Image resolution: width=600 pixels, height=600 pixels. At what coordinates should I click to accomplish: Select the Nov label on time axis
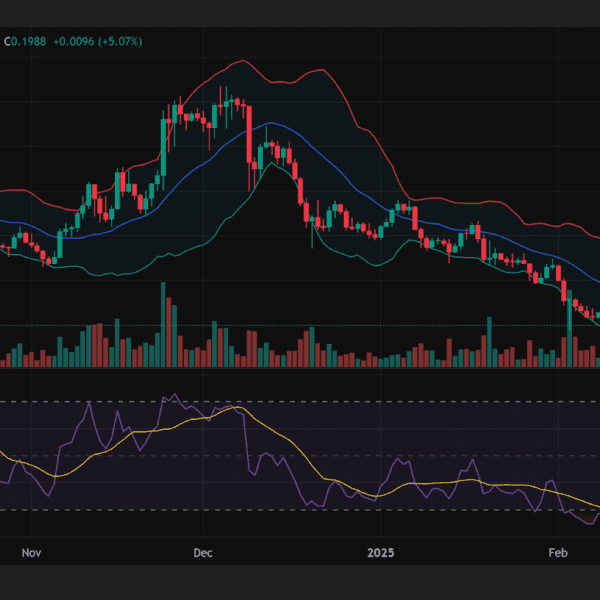pos(32,552)
